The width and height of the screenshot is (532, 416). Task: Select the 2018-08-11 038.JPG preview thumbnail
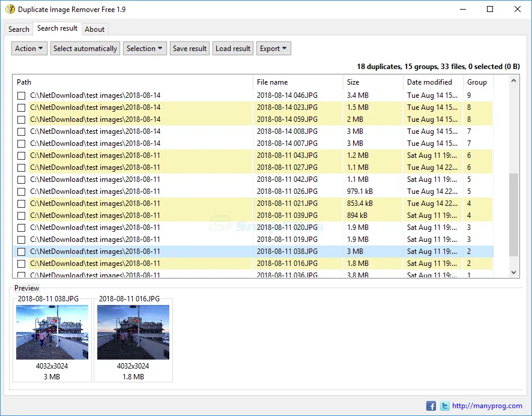(52, 332)
